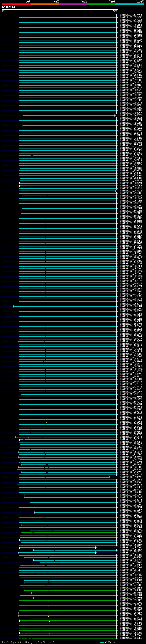The image size is (146, 644).
Task: Click the Q40527 alignment bar arrowhead
Action: click(x=115, y=115)
